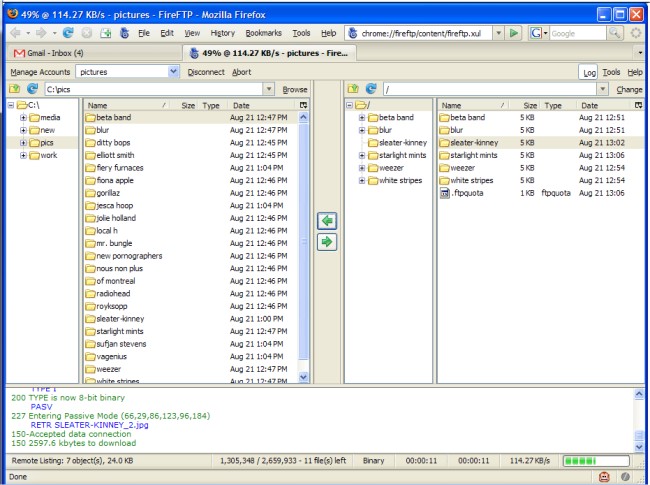This screenshot has width=650, height=485.
Task: Click the upload (right arrow) transfer button
Action: click(327, 242)
